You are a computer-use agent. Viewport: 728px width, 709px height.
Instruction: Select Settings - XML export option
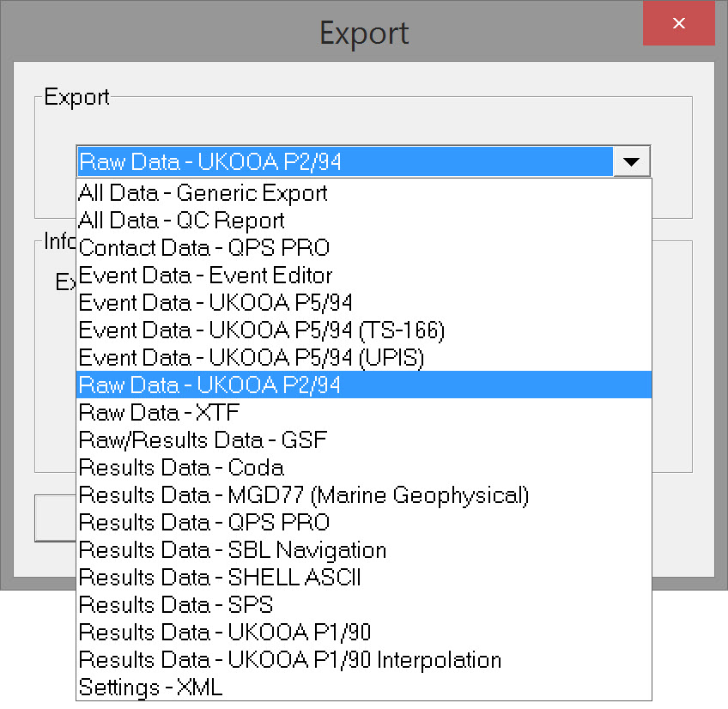click(150, 688)
